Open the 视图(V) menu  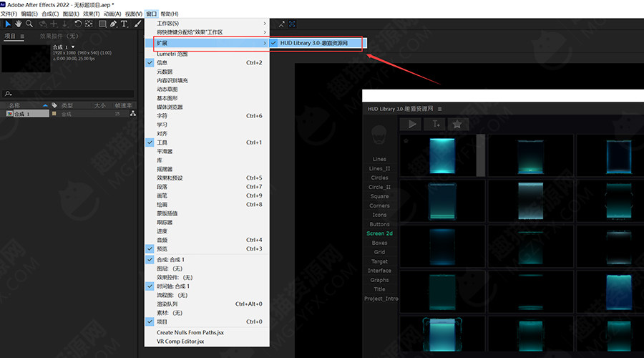(x=134, y=14)
